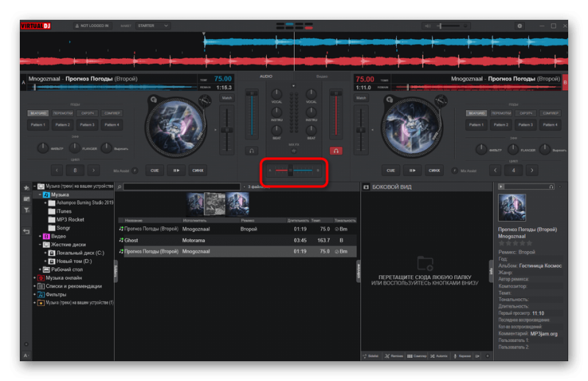Click right deck turntable tonearm icon
The width and height of the screenshot is (588, 381).
pyautogui.click(x=441, y=101)
